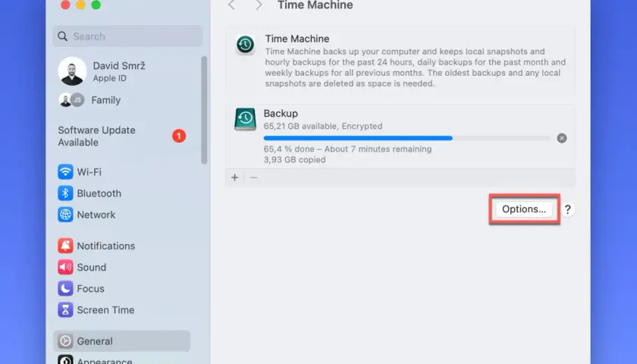Open Family settings
This screenshot has height=364, width=637.
tap(105, 100)
